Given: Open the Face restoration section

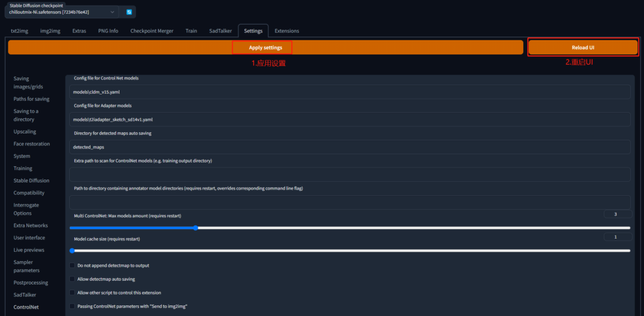Looking at the screenshot, I should pos(31,144).
